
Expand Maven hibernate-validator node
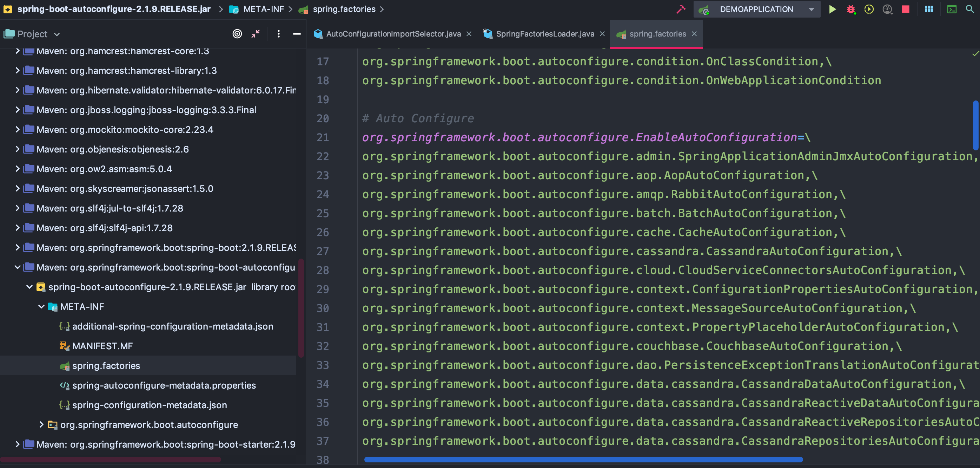pos(18,90)
